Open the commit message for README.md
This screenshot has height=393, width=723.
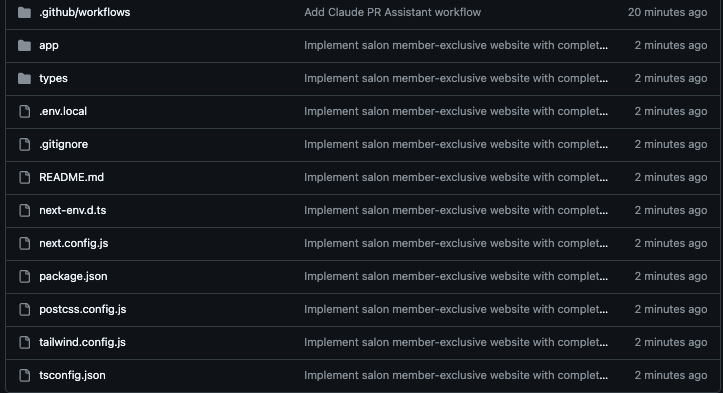point(456,177)
